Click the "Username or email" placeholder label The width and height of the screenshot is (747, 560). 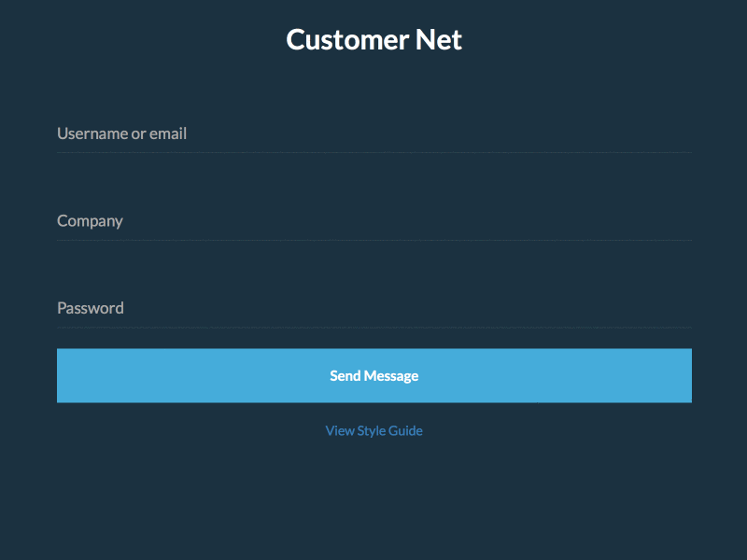coord(121,133)
